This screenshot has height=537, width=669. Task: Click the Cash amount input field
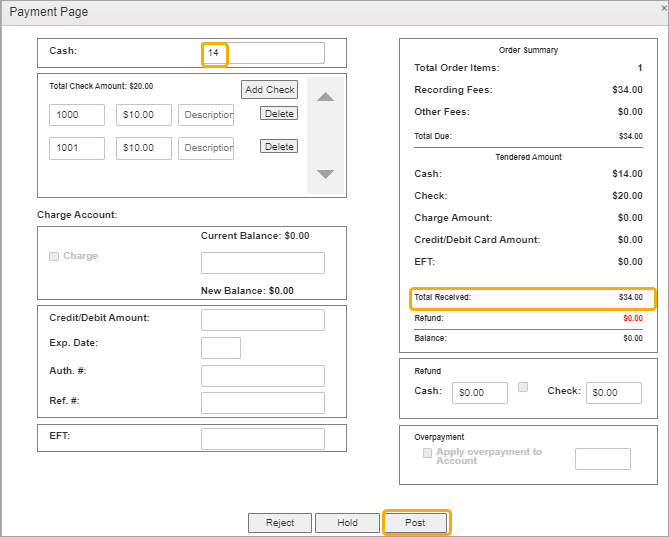(264, 53)
